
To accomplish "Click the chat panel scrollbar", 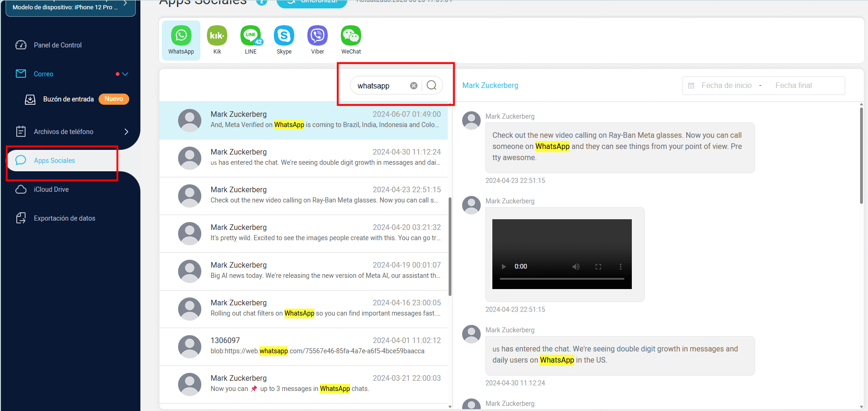I will coord(861,155).
